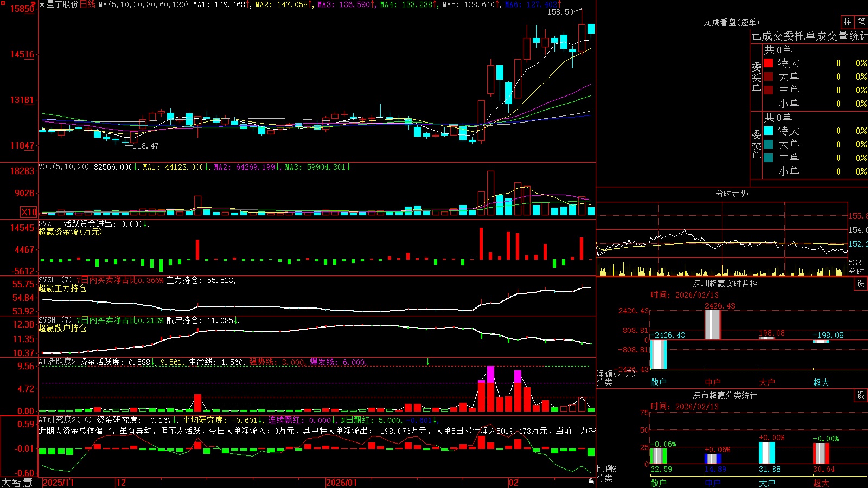Click the 深圳超赢实时监控 panel title
Image resolution: width=868 pixels, height=488 pixels.
(725, 284)
